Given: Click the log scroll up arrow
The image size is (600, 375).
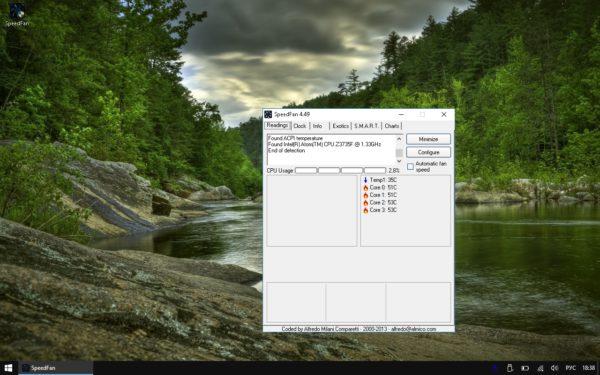Looking at the screenshot, I should coord(399,139).
